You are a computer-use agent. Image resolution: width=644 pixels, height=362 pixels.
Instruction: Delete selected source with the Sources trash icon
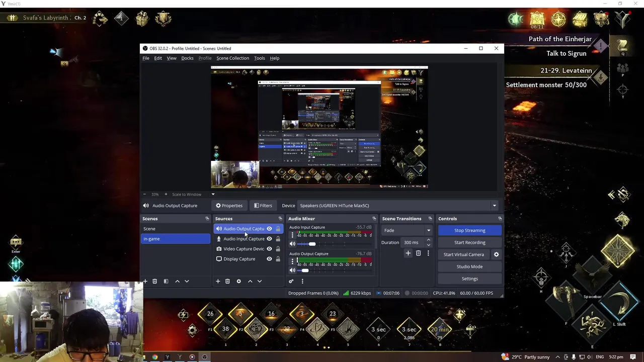[227, 281]
